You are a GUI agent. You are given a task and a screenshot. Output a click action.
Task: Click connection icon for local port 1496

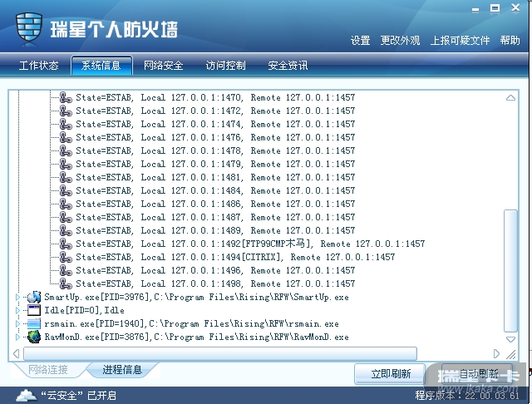click(x=66, y=270)
